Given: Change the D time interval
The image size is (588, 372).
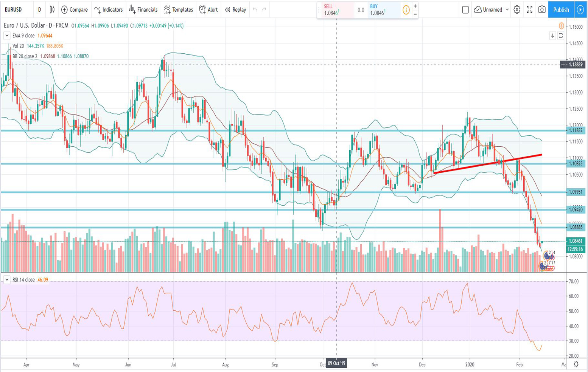Looking at the screenshot, I should point(39,10).
